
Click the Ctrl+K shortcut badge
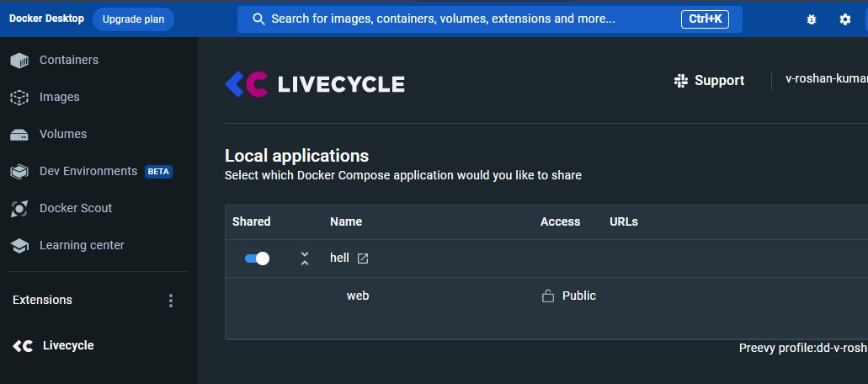click(x=705, y=19)
